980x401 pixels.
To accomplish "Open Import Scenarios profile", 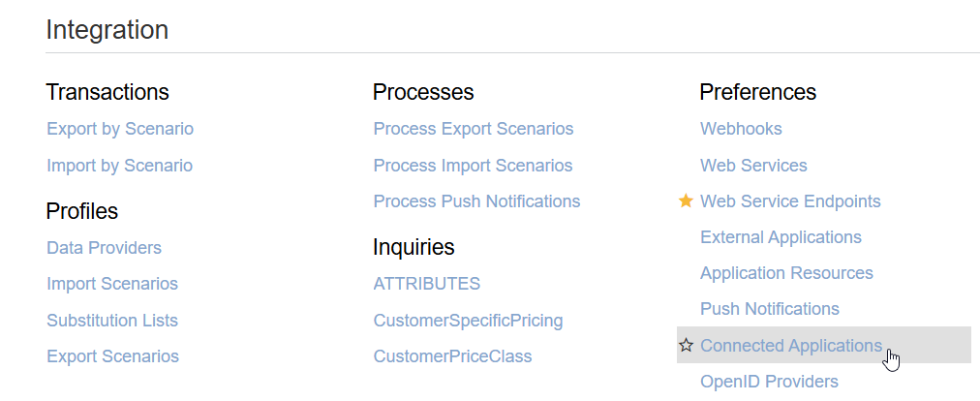I will click(x=112, y=284).
